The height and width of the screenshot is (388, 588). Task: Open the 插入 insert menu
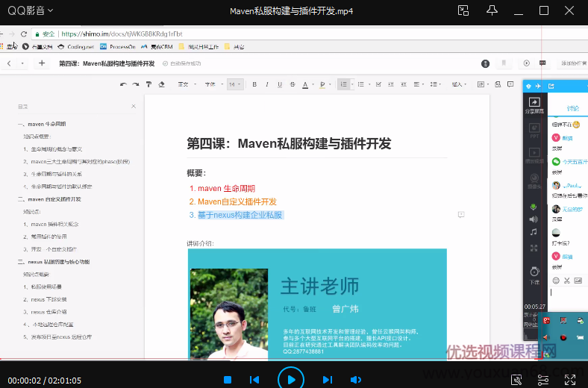[459, 84]
